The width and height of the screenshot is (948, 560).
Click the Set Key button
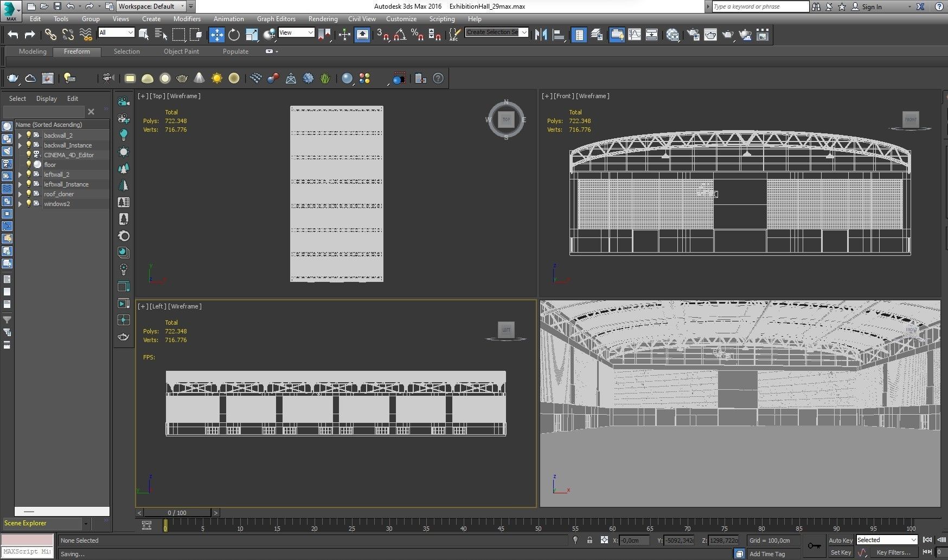(840, 552)
